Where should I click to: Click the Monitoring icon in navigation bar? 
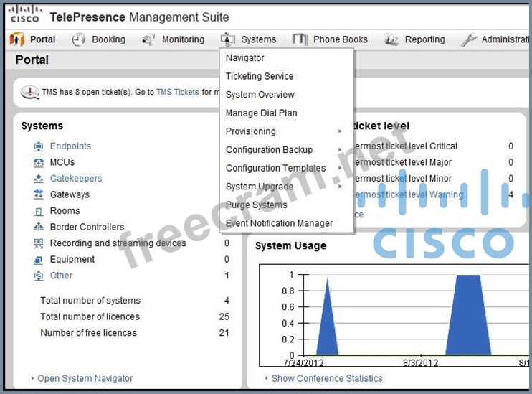click(148, 40)
